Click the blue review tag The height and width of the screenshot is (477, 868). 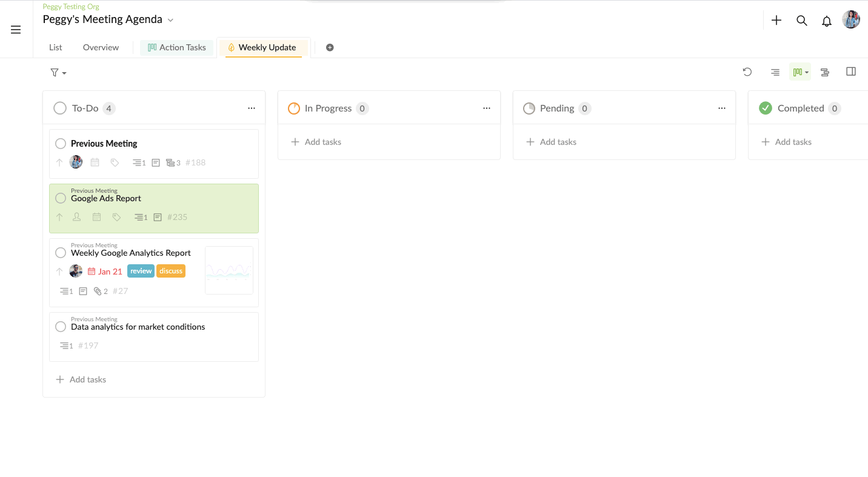click(141, 271)
